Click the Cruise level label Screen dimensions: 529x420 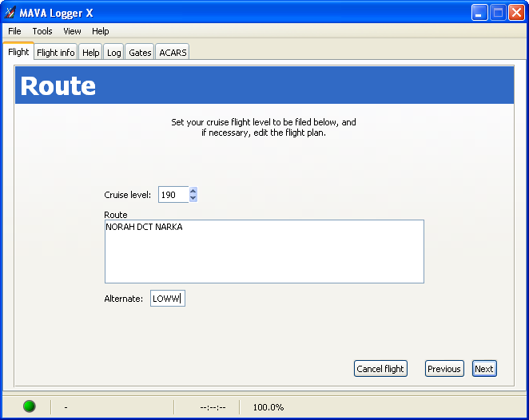pos(127,195)
